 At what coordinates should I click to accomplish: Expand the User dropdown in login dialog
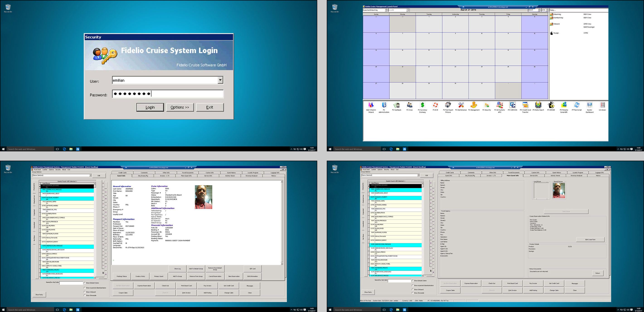(220, 80)
